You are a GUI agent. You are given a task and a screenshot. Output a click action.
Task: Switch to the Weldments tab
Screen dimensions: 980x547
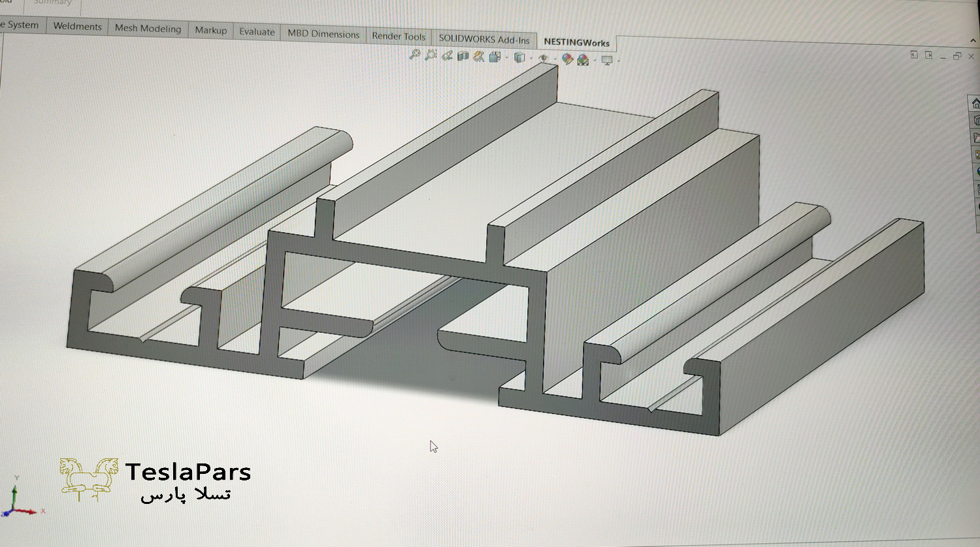tap(77, 26)
